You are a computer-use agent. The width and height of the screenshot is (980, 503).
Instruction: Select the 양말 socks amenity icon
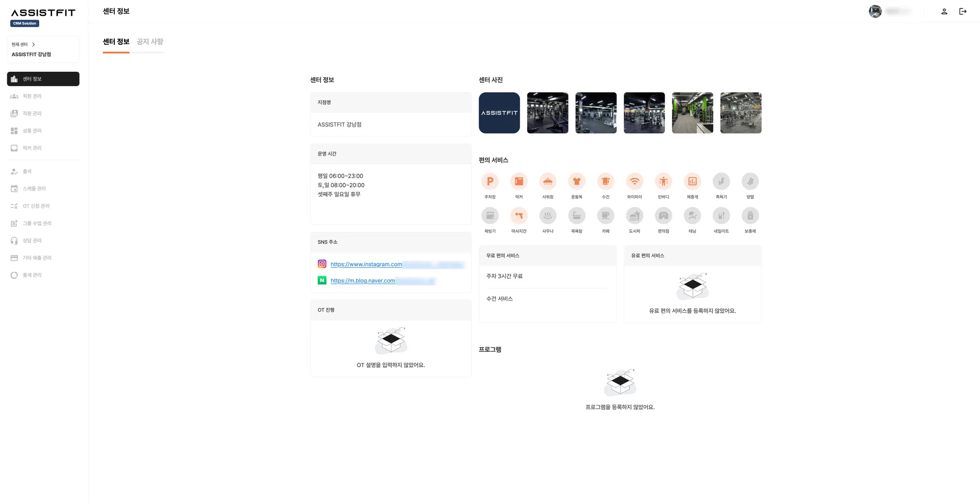pos(750,181)
